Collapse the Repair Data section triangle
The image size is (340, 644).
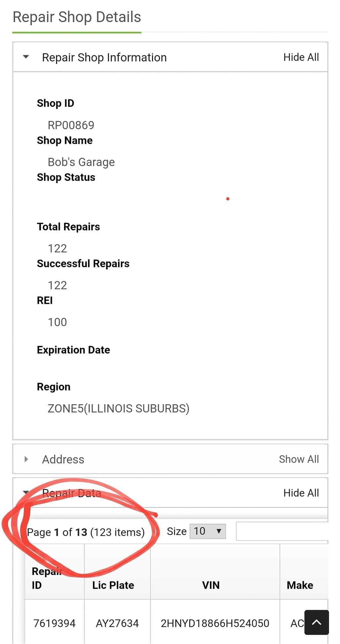[x=26, y=492]
